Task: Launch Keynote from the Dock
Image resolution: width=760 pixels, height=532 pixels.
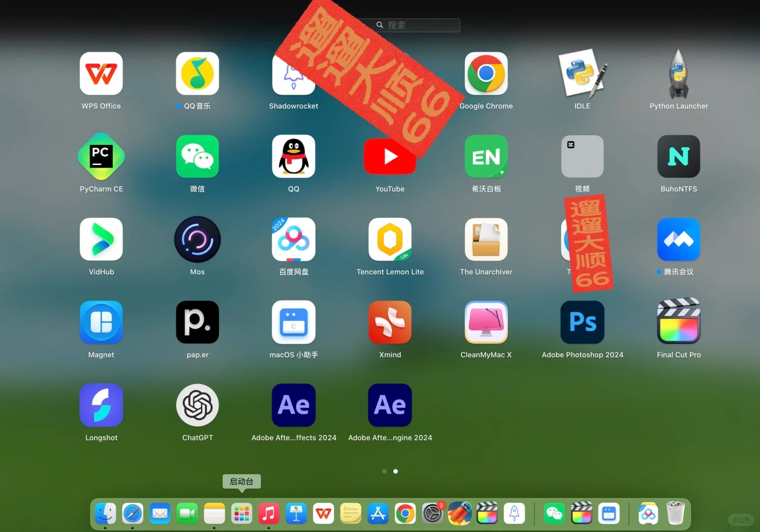Action: click(296, 514)
